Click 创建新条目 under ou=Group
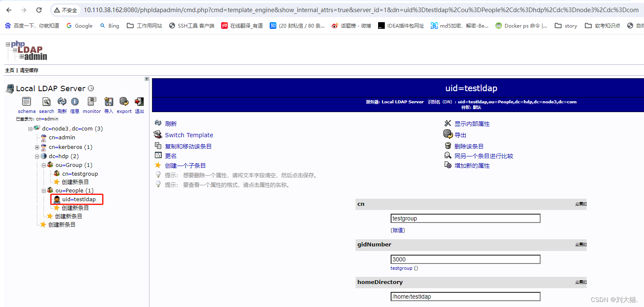644x307 pixels. (75, 182)
